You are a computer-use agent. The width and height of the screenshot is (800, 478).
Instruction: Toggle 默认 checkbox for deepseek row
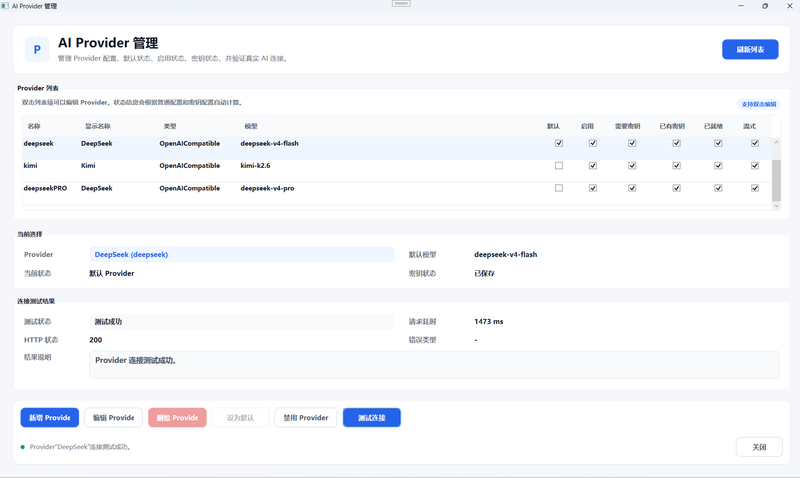559,143
